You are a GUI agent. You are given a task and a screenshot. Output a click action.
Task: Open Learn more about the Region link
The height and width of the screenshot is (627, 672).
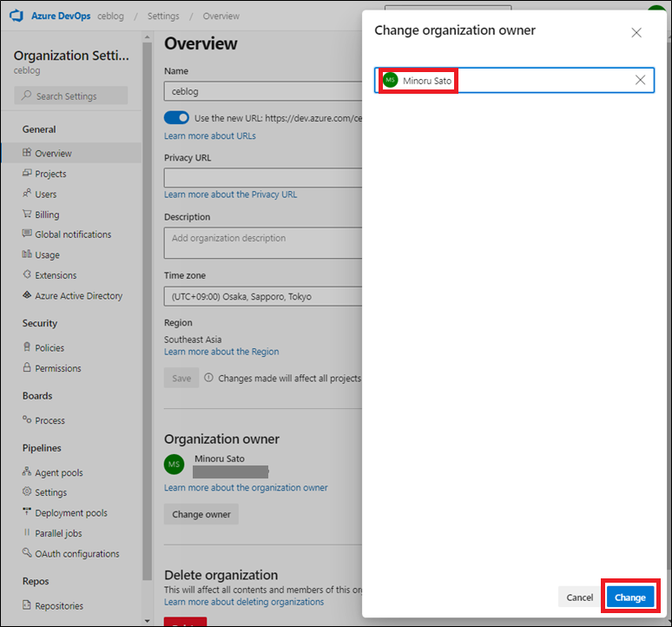point(221,352)
